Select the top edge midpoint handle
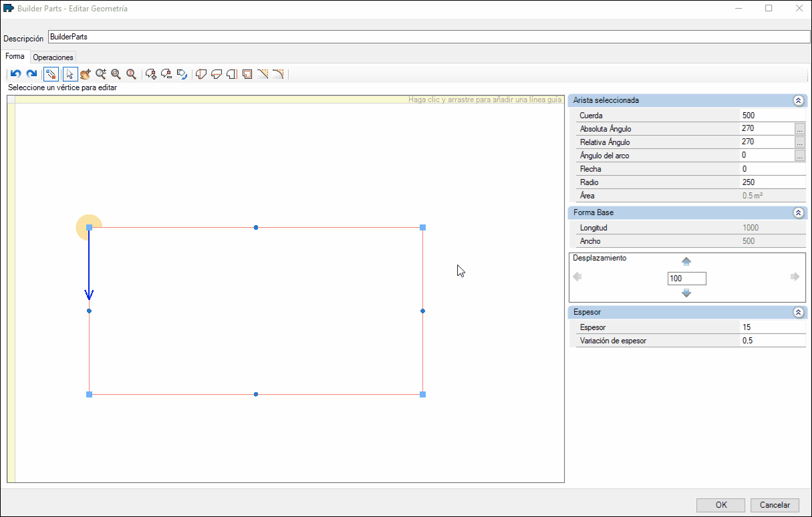Image resolution: width=812 pixels, height=517 pixels. click(256, 228)
